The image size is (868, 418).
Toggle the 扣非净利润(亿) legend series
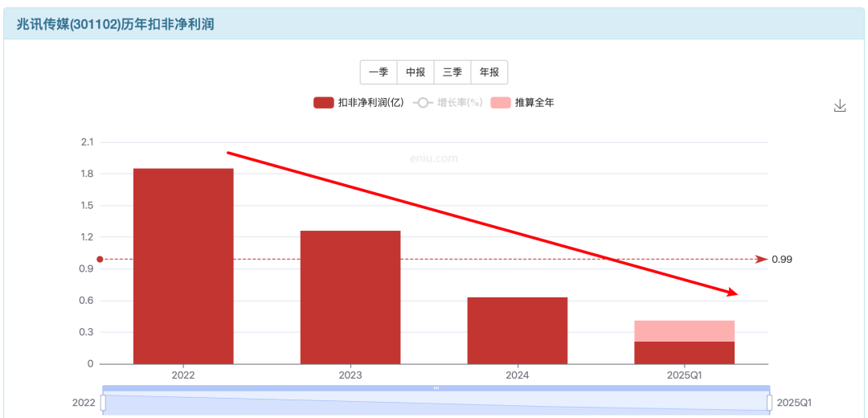(x=358, y=102)
